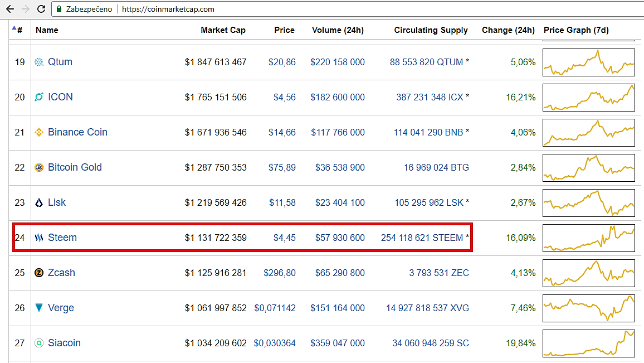Click Bitcoin Gold price $75,89
This screenshot has height=363, width=644.
tap(282, 167)
